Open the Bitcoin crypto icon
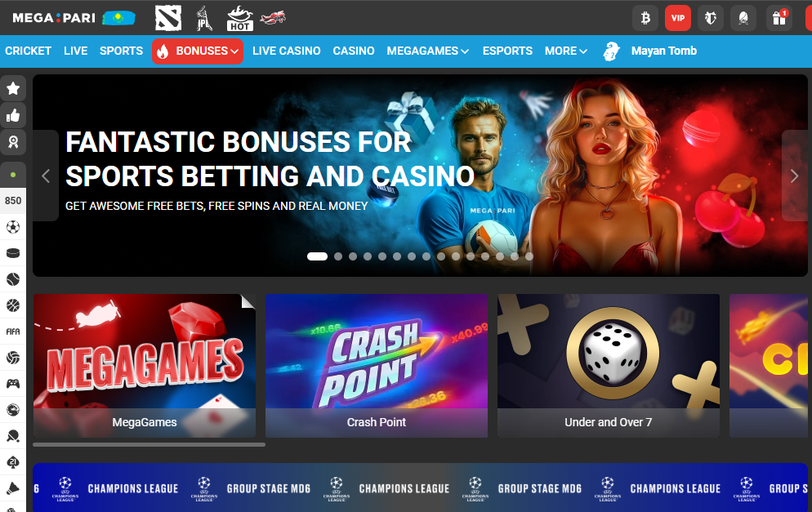812x512 pixels. (645, 18)
